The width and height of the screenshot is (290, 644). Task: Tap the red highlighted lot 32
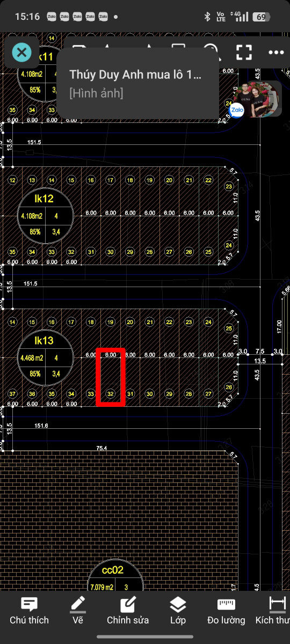click(x=111, y=377)
